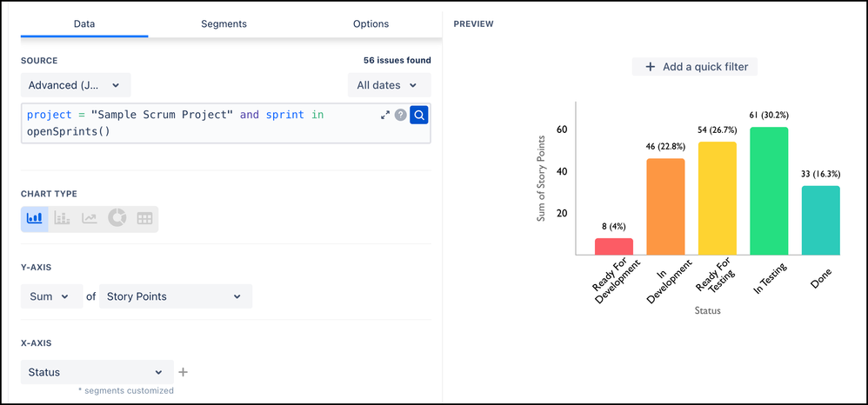Click the '33 (16.3%)' bar label
868x405 pixels.
(x=820, y=174)
